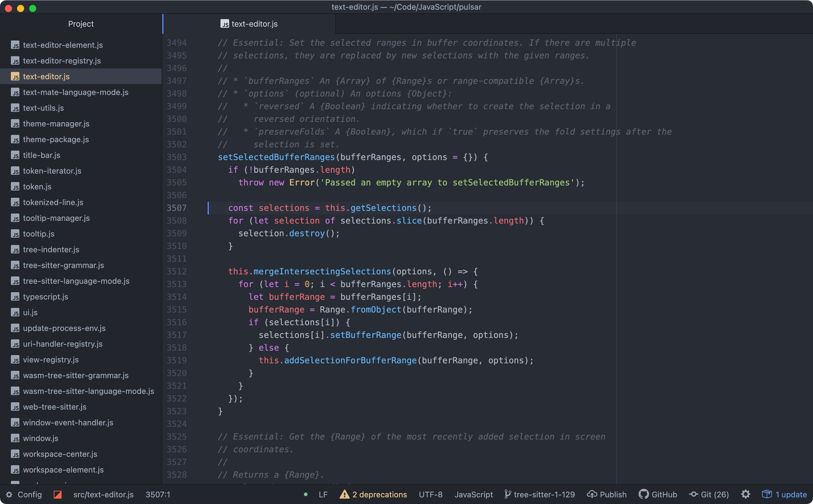Open tree-sitter-grammar.js file
The image size is (813, 504).
(63, 265)
